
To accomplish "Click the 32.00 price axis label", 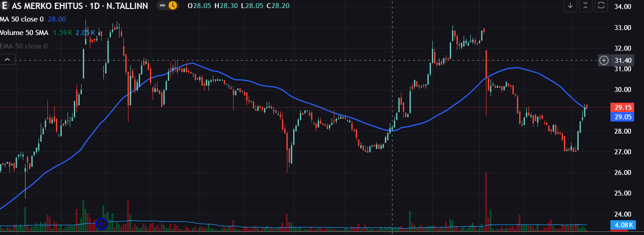I will [x=623, y=48].
